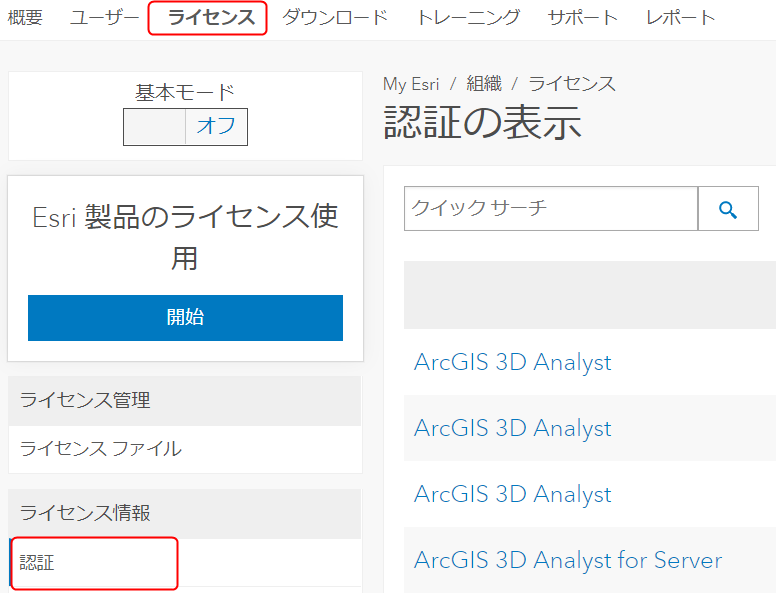Switch to the レポート tab

point(681,18)
